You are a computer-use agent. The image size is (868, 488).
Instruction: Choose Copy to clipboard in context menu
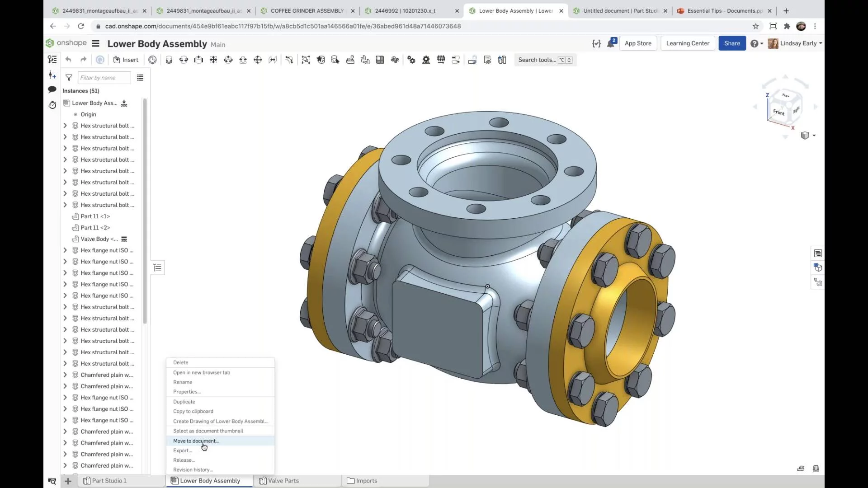221,412
